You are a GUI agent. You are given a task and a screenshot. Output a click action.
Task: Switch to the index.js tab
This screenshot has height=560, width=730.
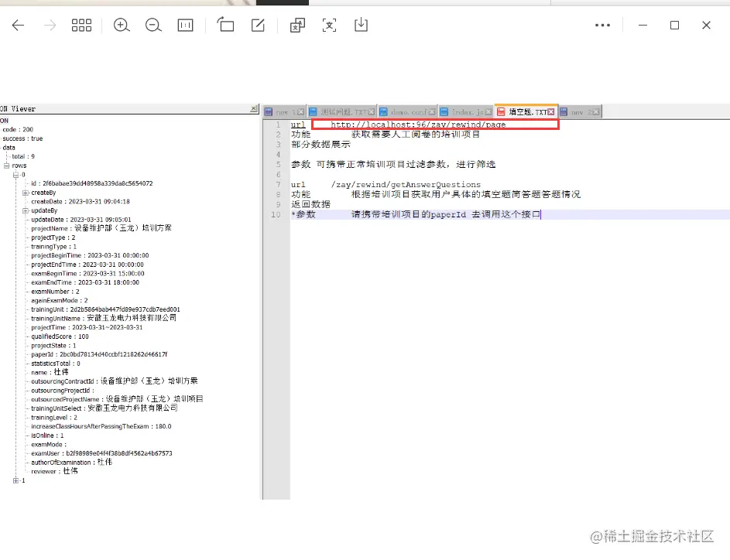pyautogui.click(x=466, y=112)
